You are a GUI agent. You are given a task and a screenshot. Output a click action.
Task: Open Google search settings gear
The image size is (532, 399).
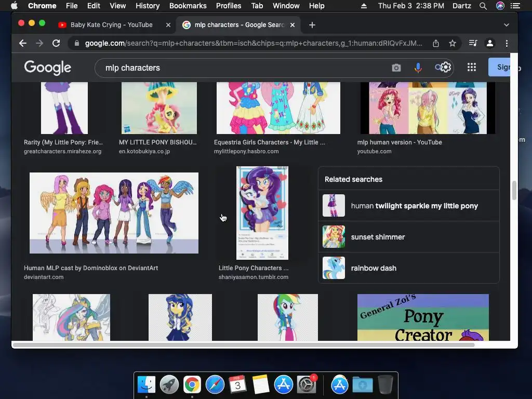click(445, 67)
